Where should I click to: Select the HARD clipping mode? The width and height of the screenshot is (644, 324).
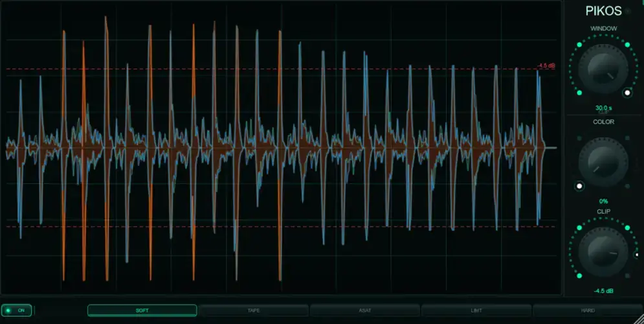pyautogui.click(x=588, y=310)
